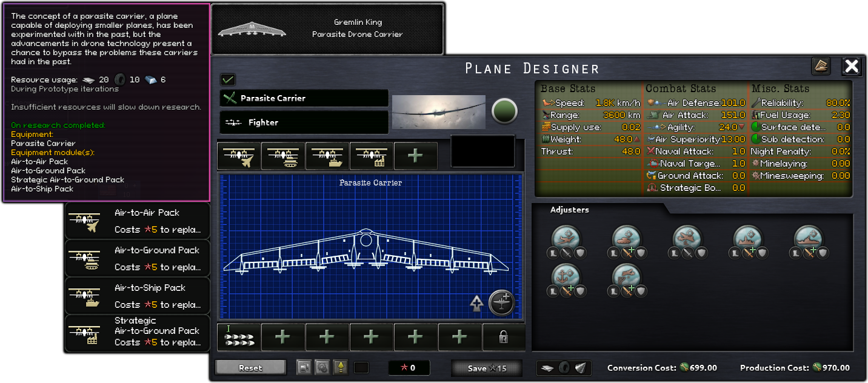Open empty plus slot in top module row
Viewport: 868px width, 383px height.
coord(415,156)
